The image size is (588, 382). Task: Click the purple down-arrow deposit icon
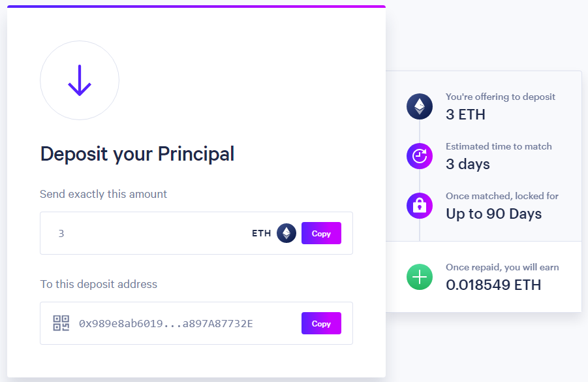click(x=80, y=80)
